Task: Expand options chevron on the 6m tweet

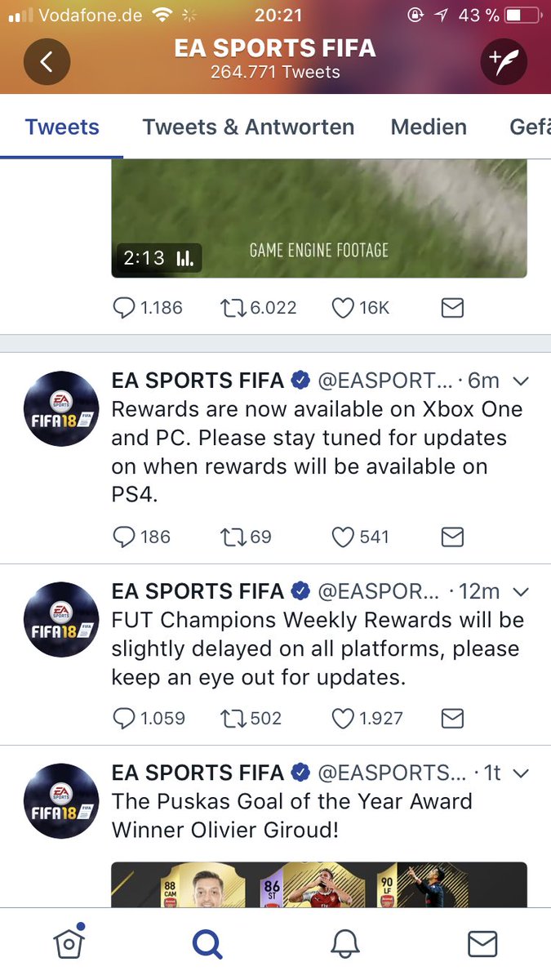Action: 520,381
